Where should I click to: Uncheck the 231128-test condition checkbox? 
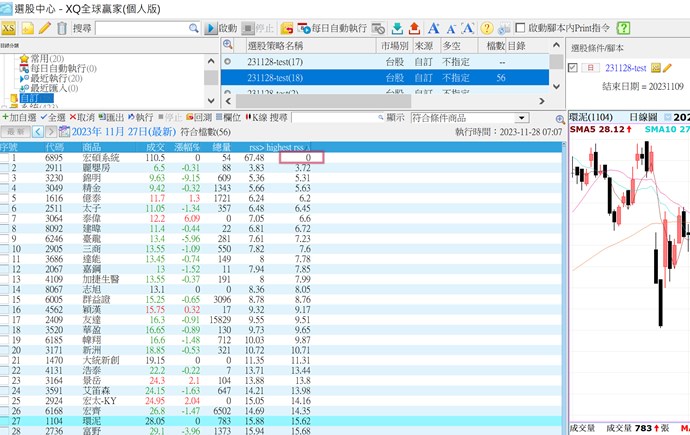click(572, 68)
